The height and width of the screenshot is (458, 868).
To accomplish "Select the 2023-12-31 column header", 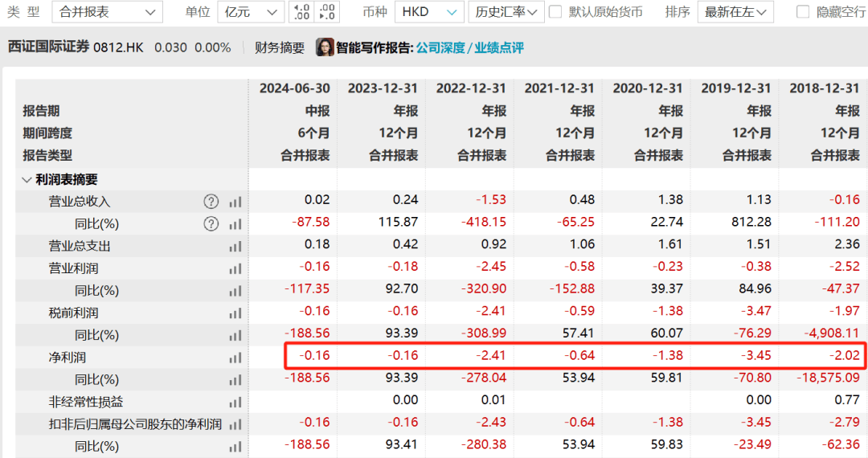I will click(x=383, y=88).
